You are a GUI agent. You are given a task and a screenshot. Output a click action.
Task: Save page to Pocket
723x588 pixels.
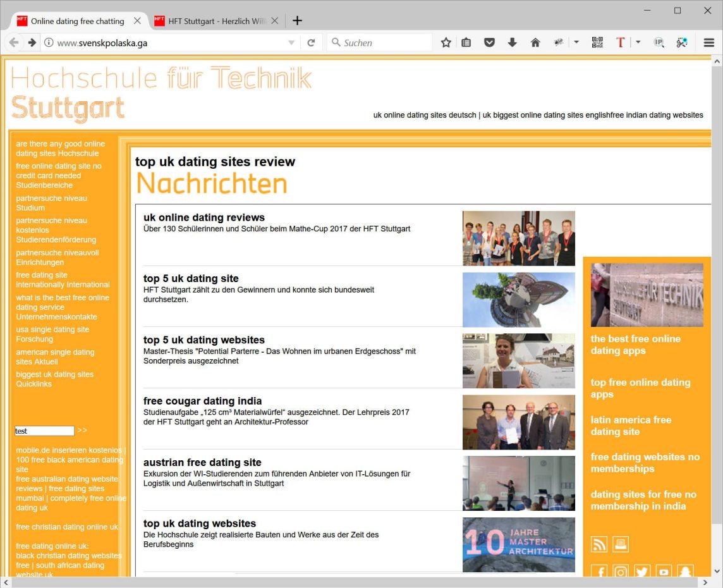point(489,42)
